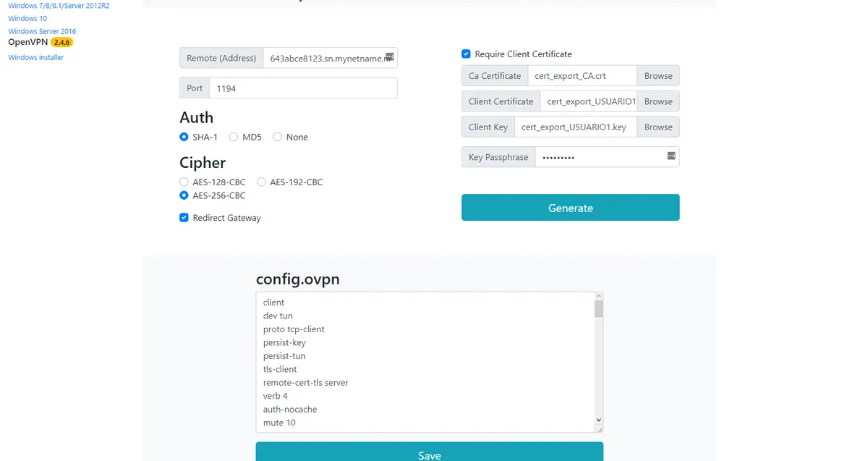Image resolution: width=868 pixels, height=461 pixels.
Task: Toggle Redirect Gateway checkbox
Action: point(184,218)
